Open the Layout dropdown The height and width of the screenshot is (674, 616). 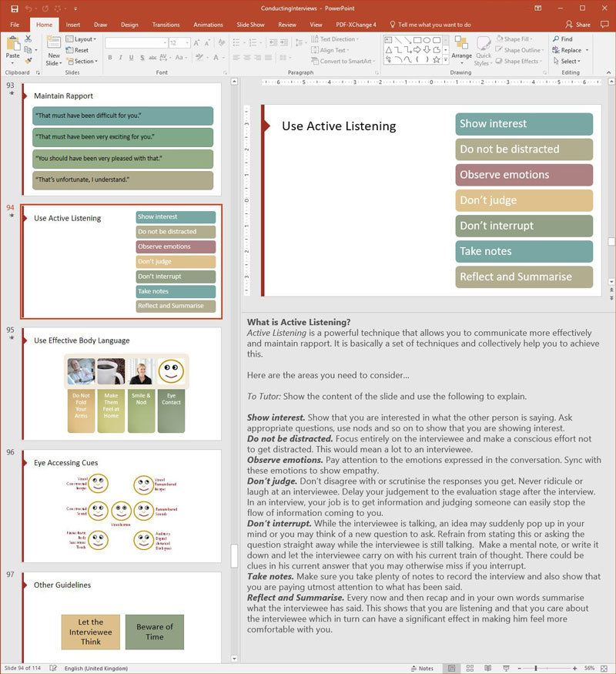point(81,39)
